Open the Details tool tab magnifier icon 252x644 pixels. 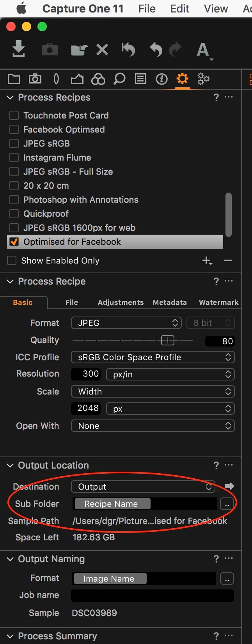[119, 79]
